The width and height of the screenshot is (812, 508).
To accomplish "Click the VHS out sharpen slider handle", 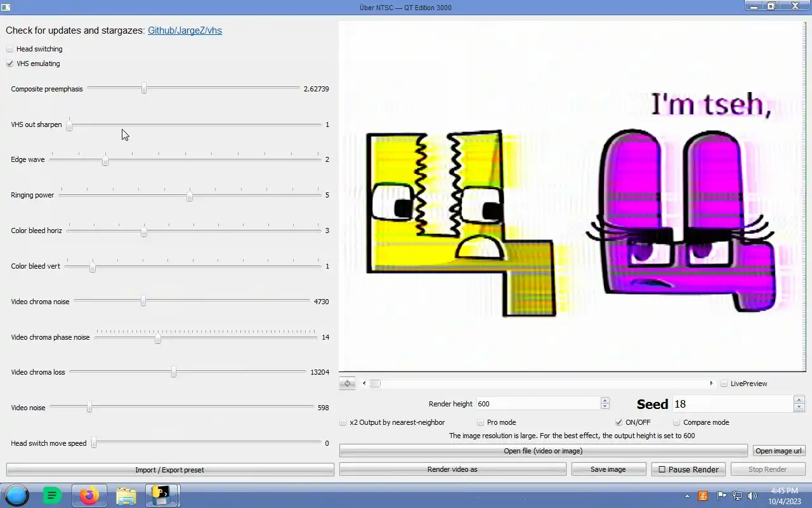I will 69,124.
